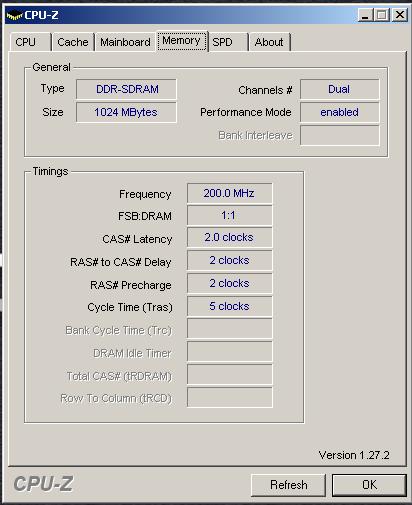Go to the SPD tab

click(x=228, y=42)
